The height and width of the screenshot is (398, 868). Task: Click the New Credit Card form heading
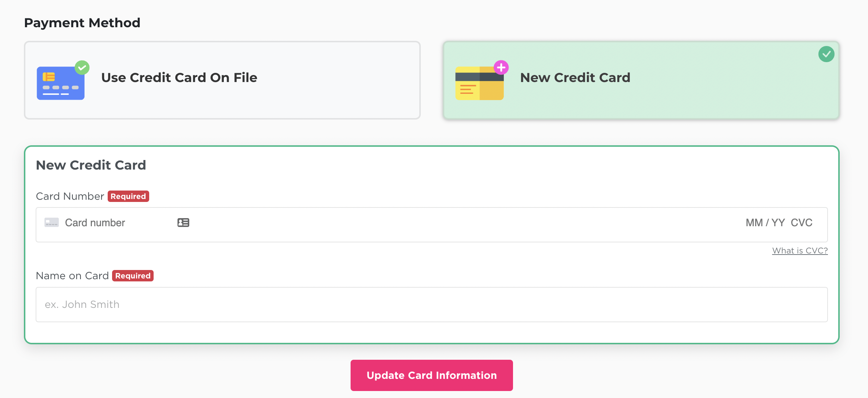pos(91,165)
